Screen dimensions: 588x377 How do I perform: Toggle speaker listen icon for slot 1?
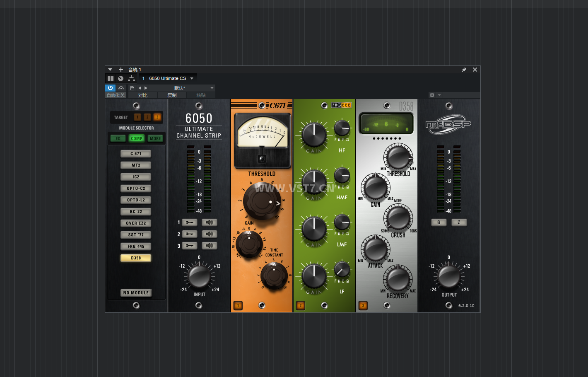click(210, 222)
